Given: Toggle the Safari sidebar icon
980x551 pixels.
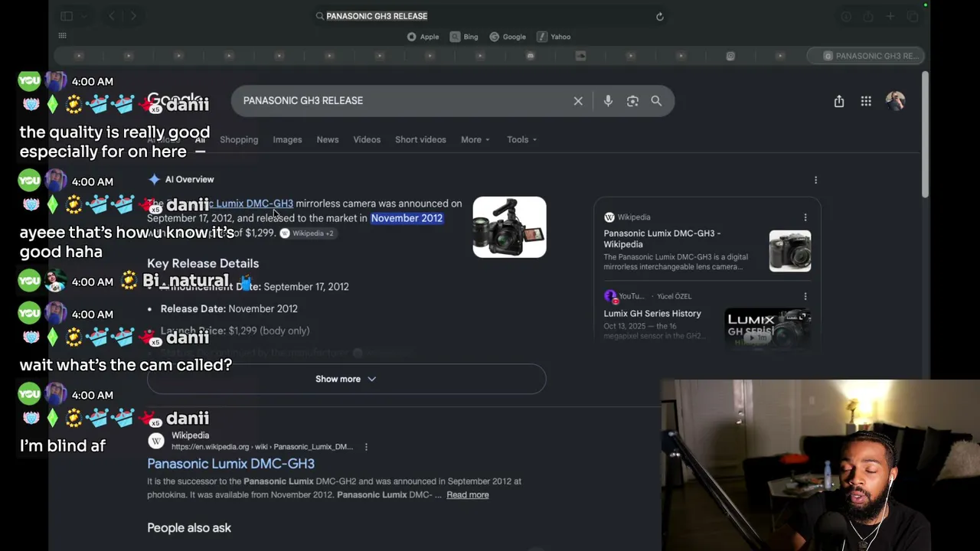Looking at the screenshot, I should (x=67, y=16).
